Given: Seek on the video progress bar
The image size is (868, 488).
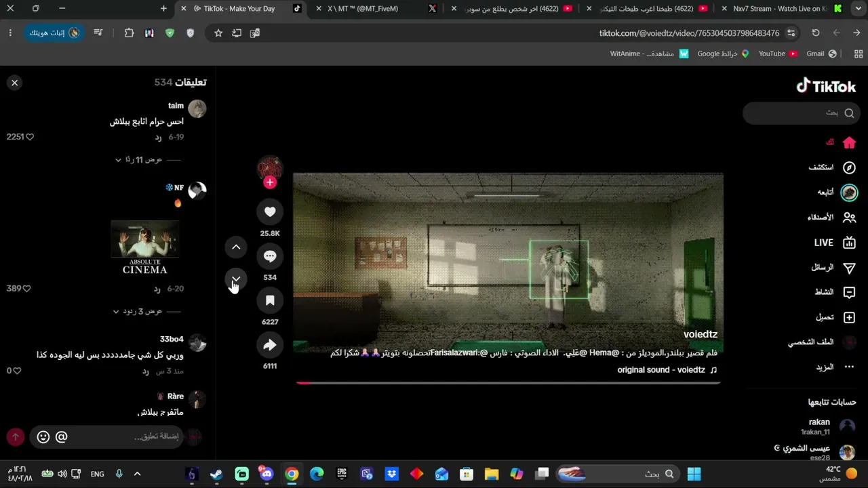Looking at the screenshot, I should click(x=508, y=383).
